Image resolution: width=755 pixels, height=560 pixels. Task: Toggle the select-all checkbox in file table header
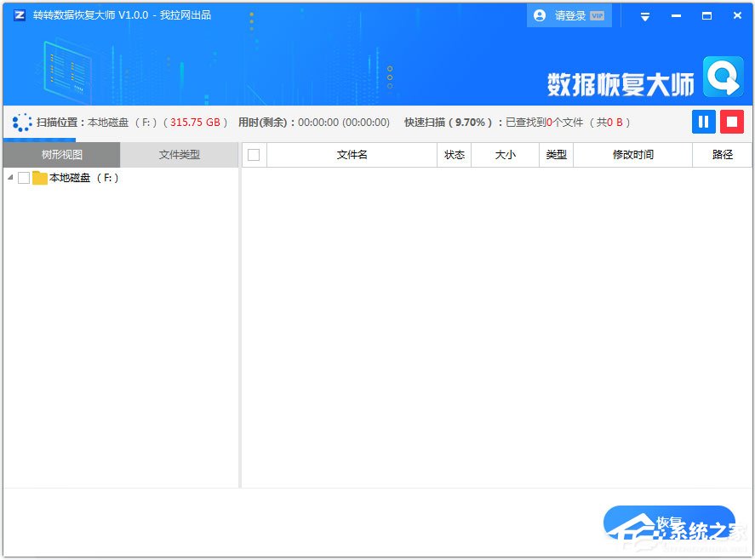pos(254,155)
